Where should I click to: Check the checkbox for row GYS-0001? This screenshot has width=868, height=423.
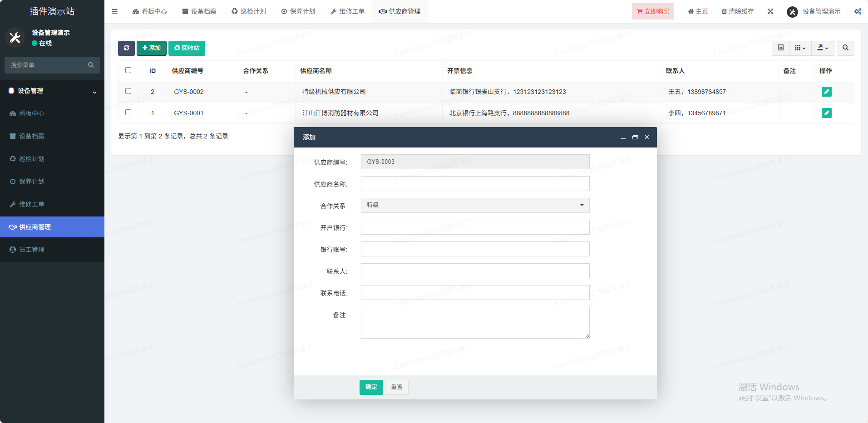click(128, 113)
